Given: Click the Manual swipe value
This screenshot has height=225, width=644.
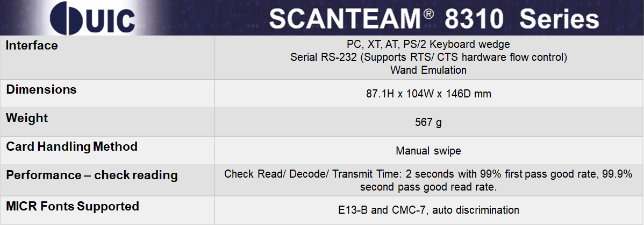Looking at the screenshot, I should tap(428, 151).
